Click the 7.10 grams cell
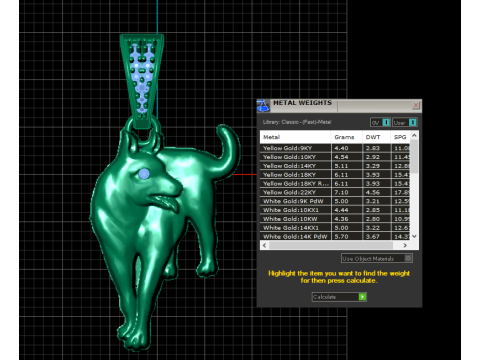 [x=347, y=192]
